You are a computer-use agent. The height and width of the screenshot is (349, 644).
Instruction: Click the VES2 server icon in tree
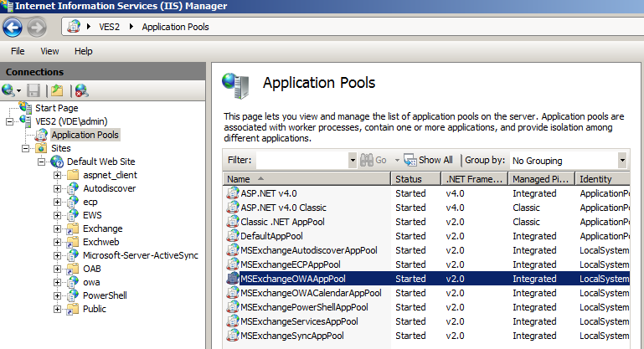25,121
